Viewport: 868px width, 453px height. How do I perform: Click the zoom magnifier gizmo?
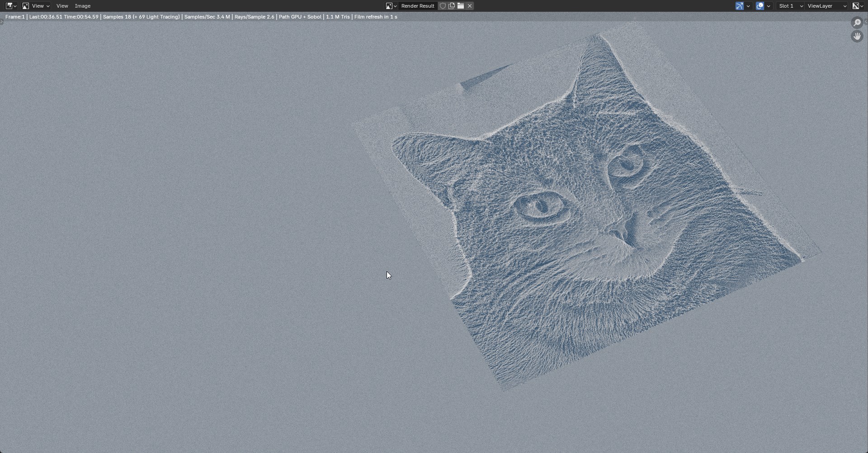pos(857,23)
